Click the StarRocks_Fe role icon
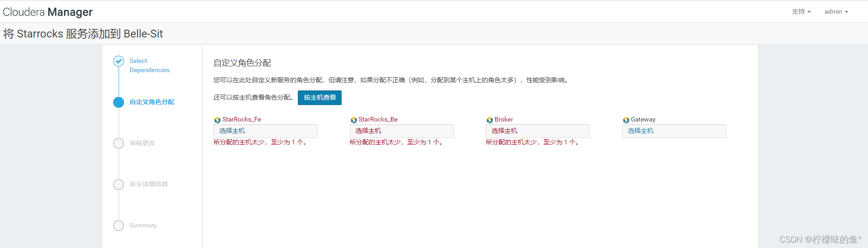Image resolution: width=868 pixels, height=248 pixels. click(x=217, y=120)
